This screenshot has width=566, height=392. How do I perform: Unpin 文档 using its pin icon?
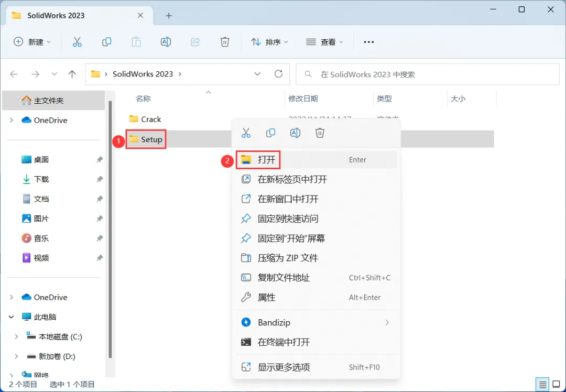(100, 199)
